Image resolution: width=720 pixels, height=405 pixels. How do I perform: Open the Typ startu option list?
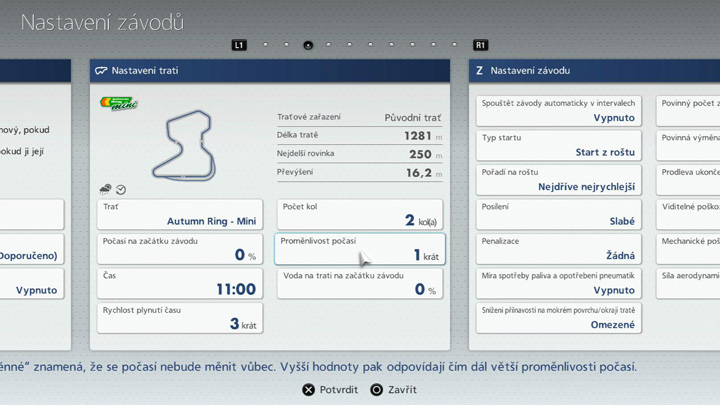pos(558,145)
